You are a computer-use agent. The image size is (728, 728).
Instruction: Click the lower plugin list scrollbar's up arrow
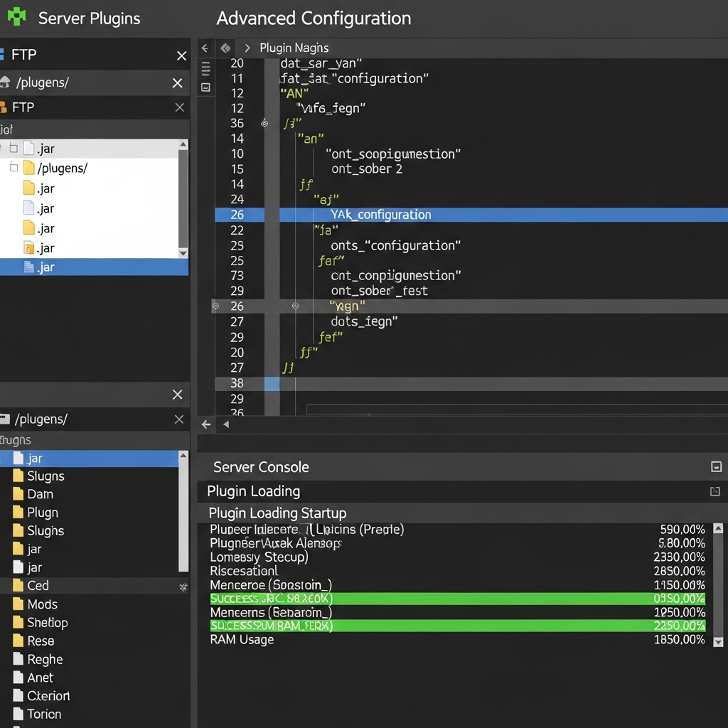click(183, 456)
